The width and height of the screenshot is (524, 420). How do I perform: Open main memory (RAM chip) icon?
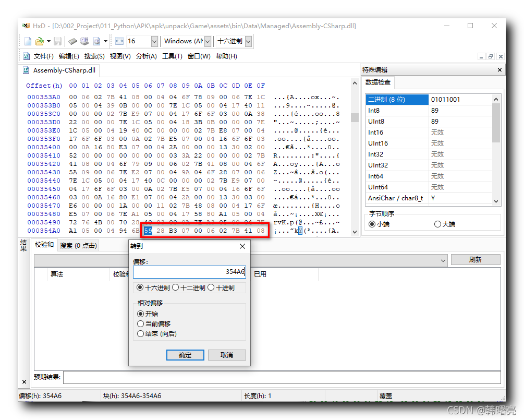(x=72, y=41)
